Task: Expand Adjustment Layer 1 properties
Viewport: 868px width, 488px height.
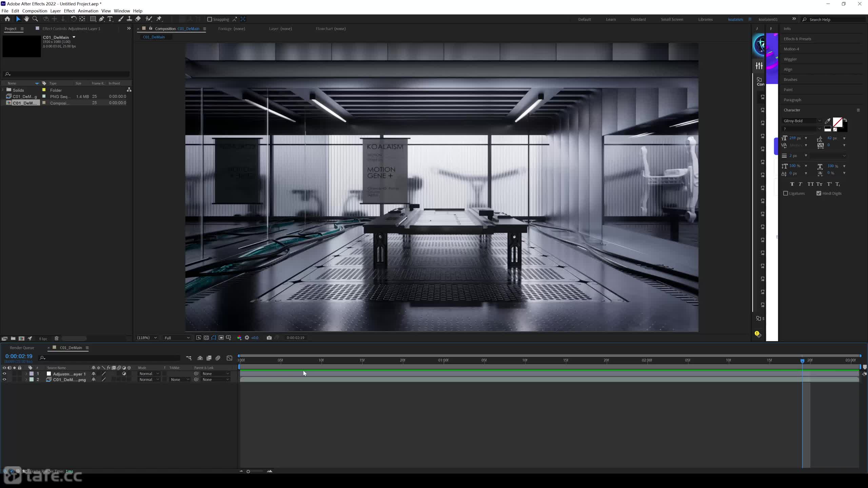Action: (x=26, y=374)
